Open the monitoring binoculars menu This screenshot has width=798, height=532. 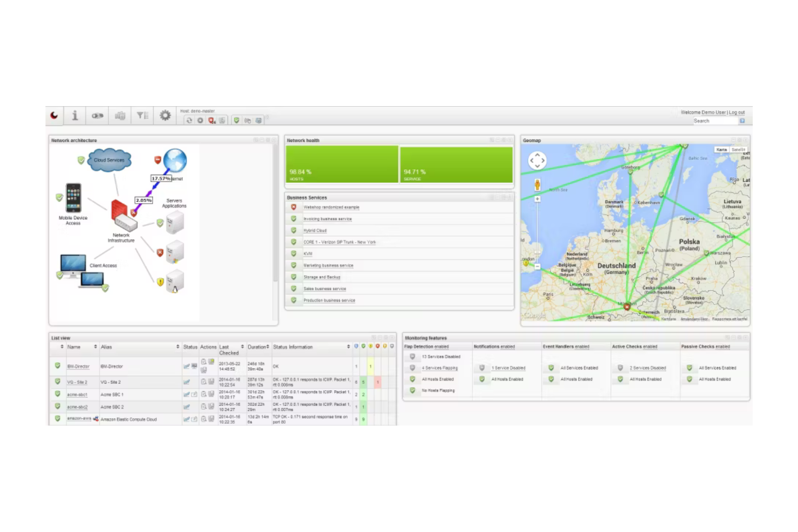click(x=98, y=115)
